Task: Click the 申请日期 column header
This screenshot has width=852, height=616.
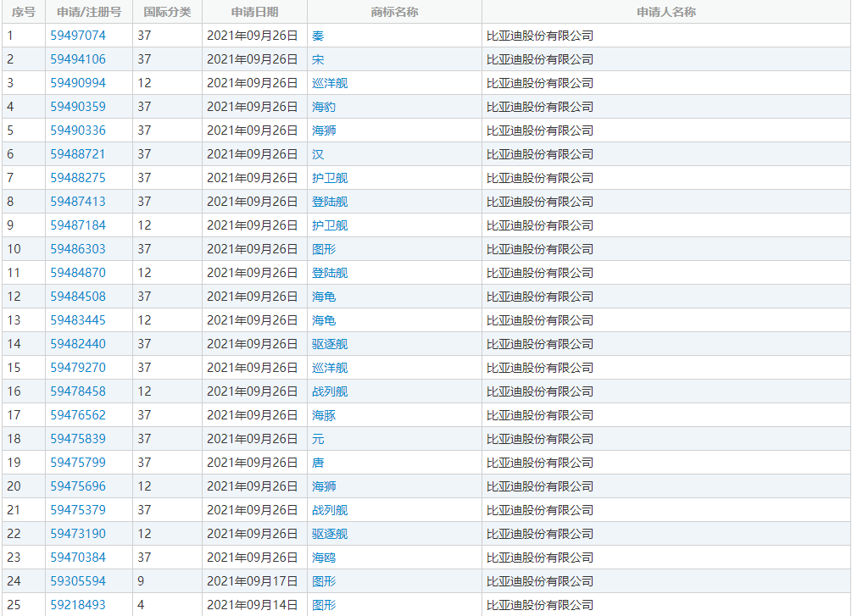Action: pos(255,12)
